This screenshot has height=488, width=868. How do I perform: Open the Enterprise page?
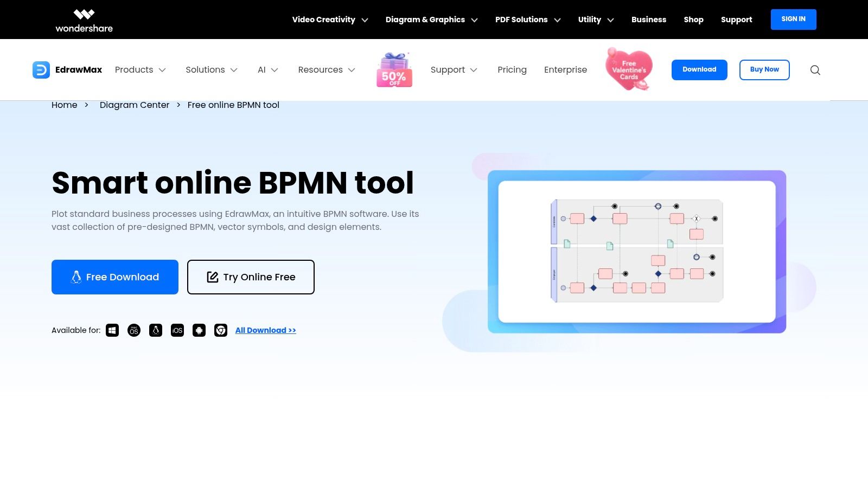click(566, 69)
